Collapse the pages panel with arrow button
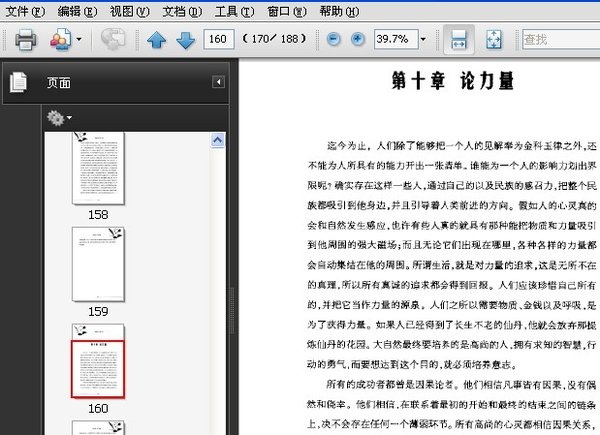 (x=218, y=83)
